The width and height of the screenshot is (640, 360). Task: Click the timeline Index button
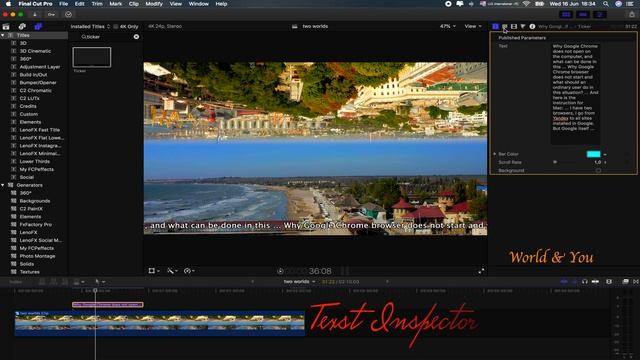tap(16, 282)
